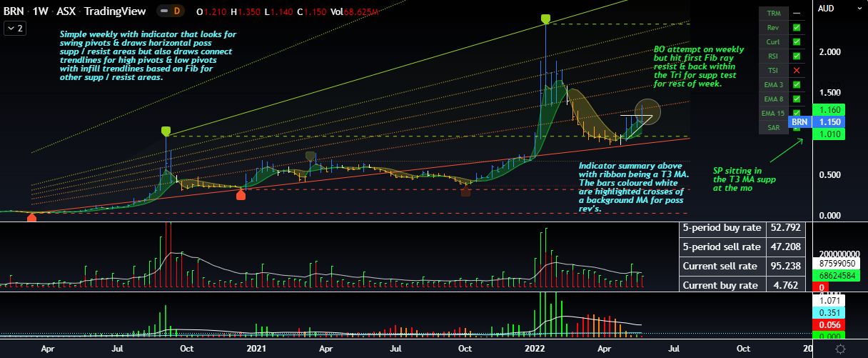Expand the collapsed indicator legend showing 2
This screenshot has width=868, height=358.
(14, 29)
